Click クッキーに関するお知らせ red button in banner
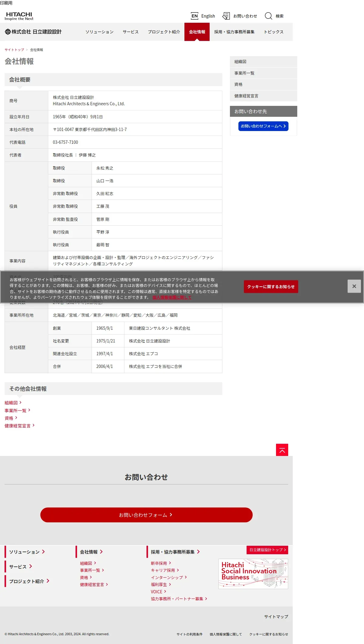This screenshot has width=364, height=644. pyautogui.click(x=271, y=287)
